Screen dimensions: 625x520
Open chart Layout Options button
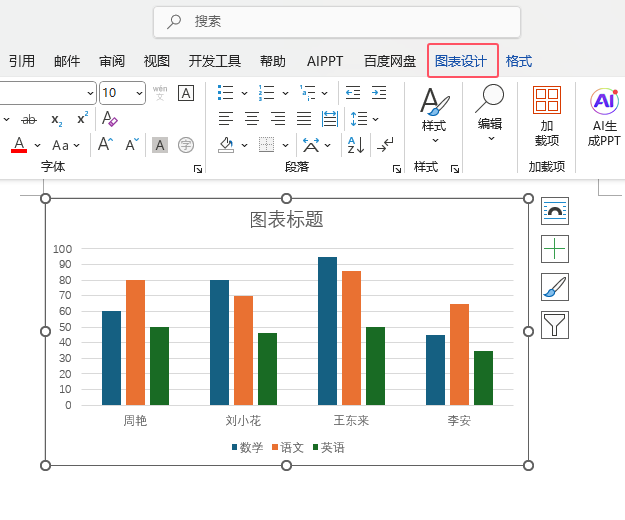pos(555,211)
